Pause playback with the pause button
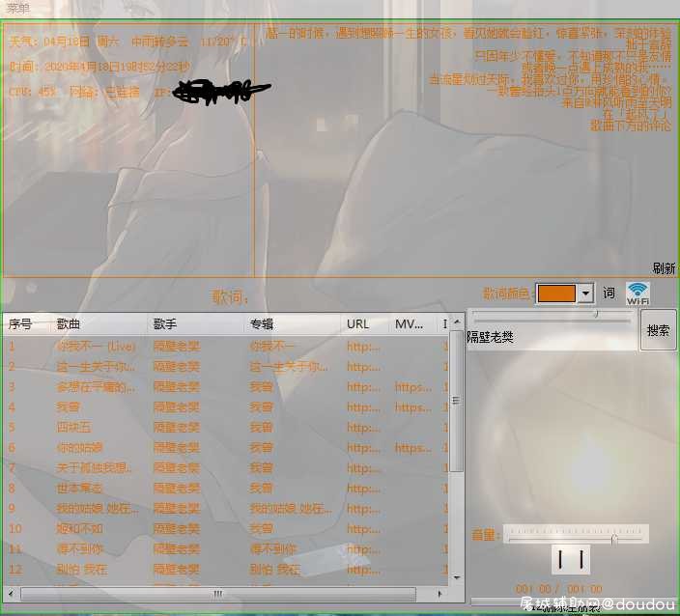The image size is (680, 616). click(x=570, y=559)
